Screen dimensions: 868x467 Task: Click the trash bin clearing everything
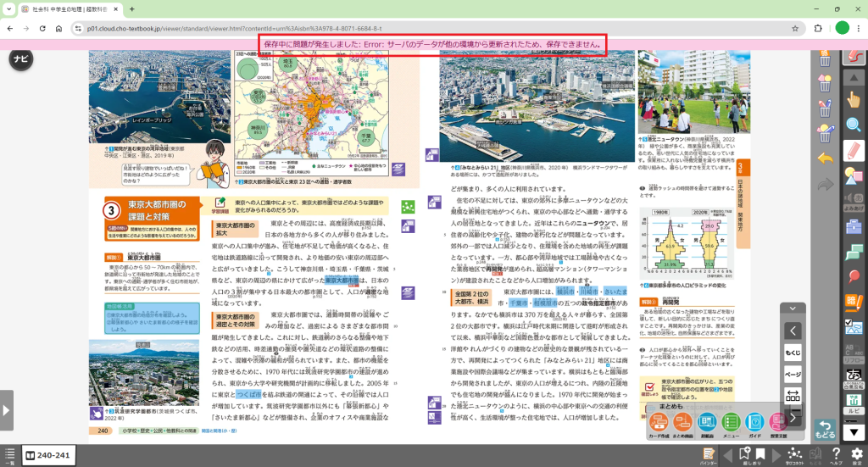point(825,134)
